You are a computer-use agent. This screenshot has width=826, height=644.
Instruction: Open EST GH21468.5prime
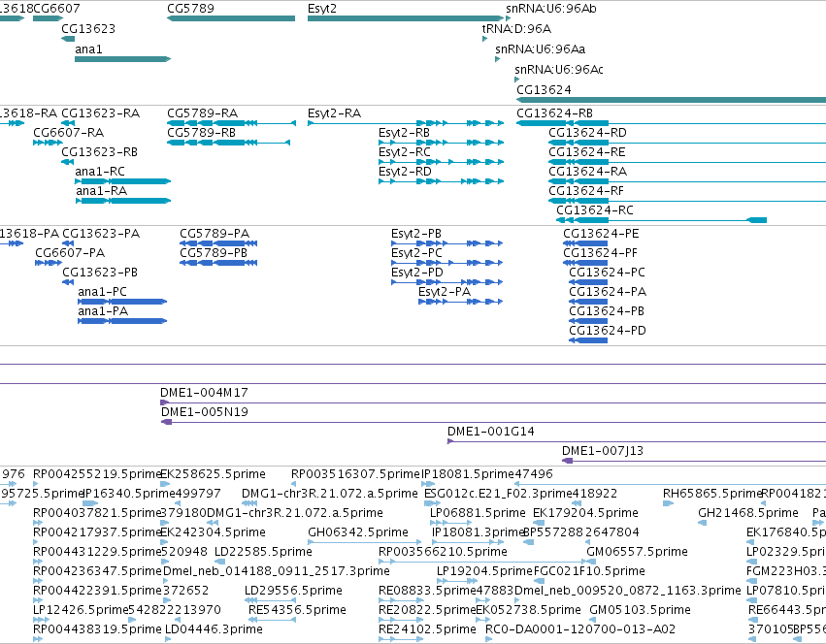pos(748,513)
